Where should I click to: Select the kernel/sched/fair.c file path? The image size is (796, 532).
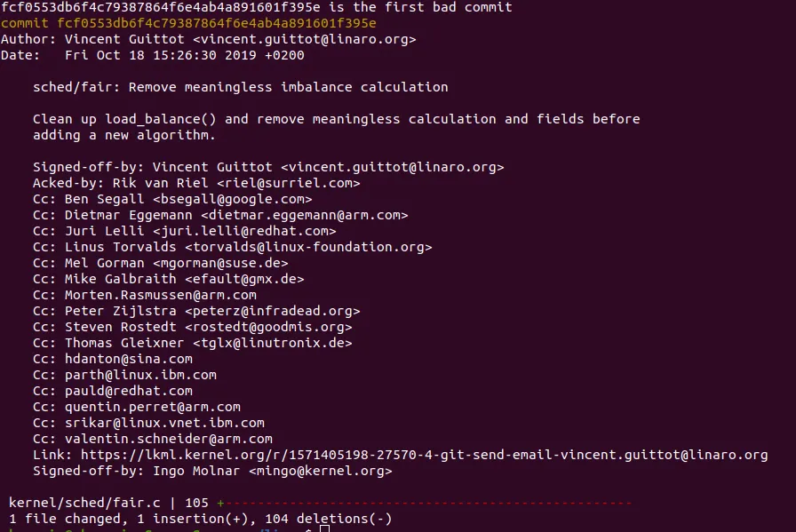[84, 503]
